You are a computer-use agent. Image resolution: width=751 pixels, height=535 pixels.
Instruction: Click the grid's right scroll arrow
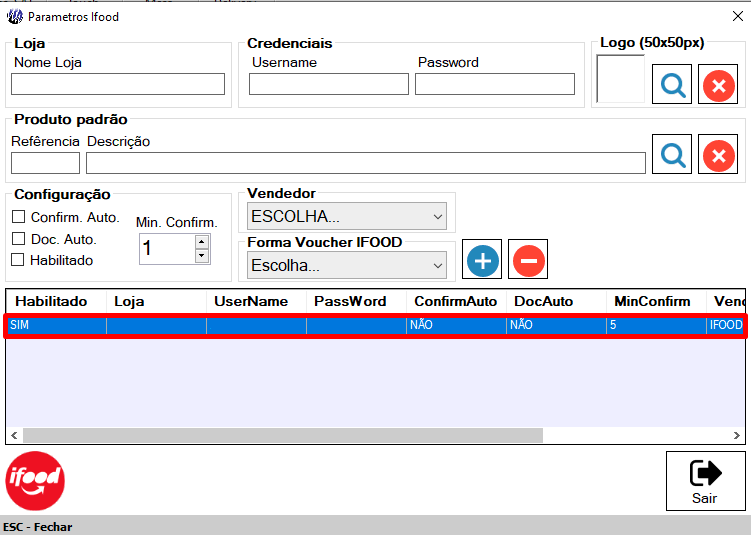click(x=737, y=435)
